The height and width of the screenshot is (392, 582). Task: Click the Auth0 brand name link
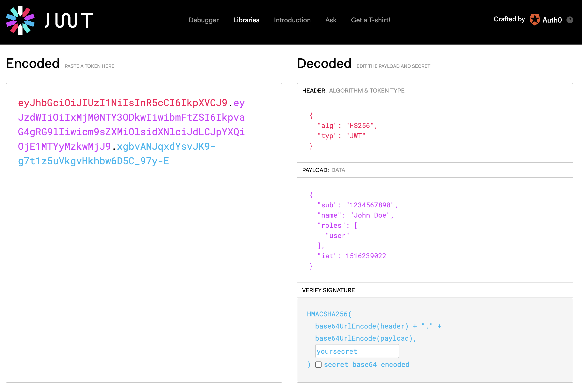552,20
